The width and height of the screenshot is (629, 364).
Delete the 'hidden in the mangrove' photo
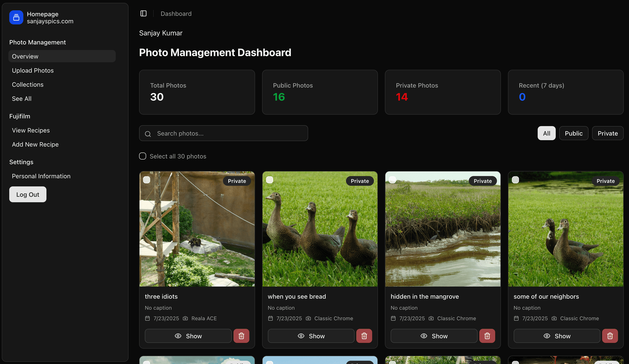pos(487,336)
